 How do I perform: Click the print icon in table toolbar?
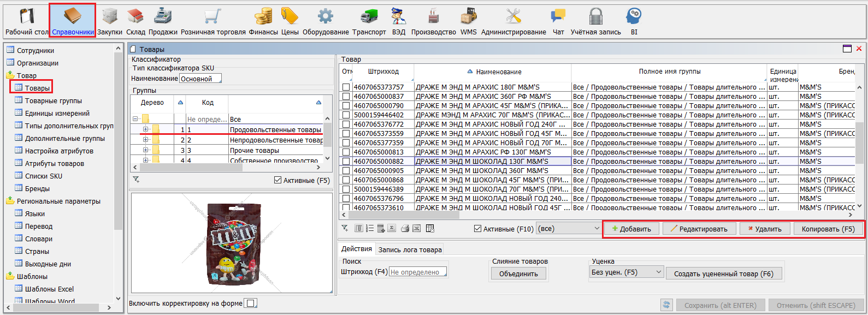point(405,229)
